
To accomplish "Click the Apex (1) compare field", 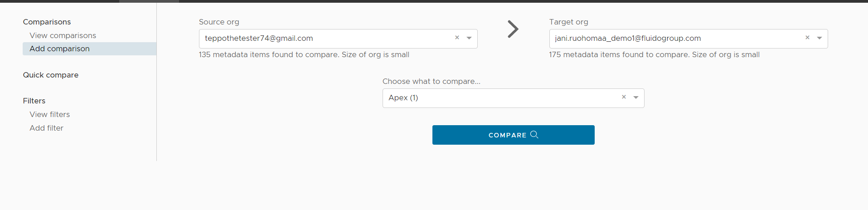I will (x=499, y=98).
